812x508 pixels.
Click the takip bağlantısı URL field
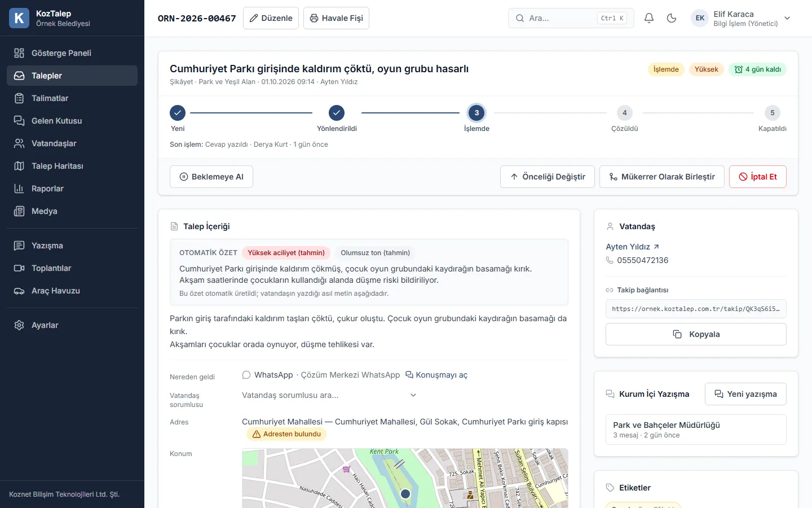tap(696, 309)
